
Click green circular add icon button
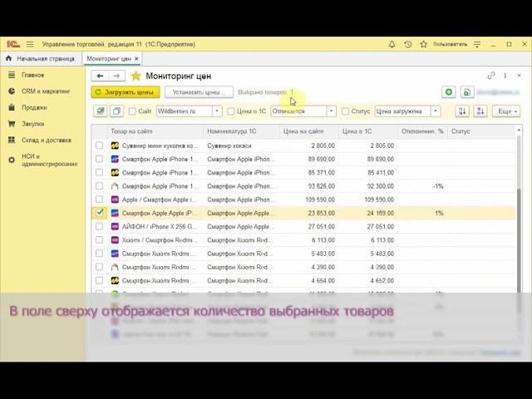coord(449,92)
